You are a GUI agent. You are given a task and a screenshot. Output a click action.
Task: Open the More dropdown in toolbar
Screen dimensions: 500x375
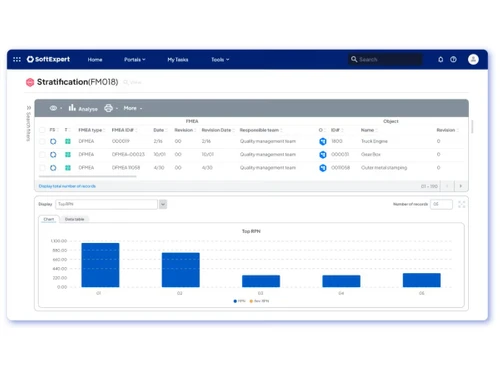point(133,108)
